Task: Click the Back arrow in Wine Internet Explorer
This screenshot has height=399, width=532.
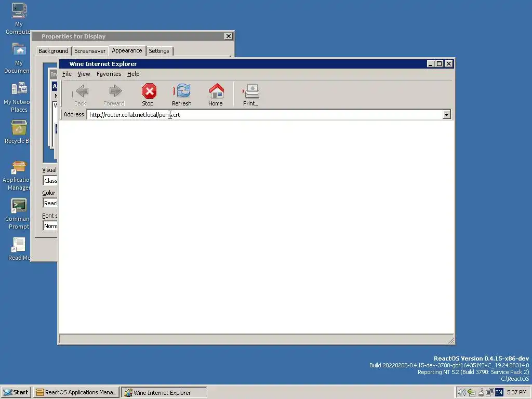Action: pyautogui.click(x=81, y=95)
